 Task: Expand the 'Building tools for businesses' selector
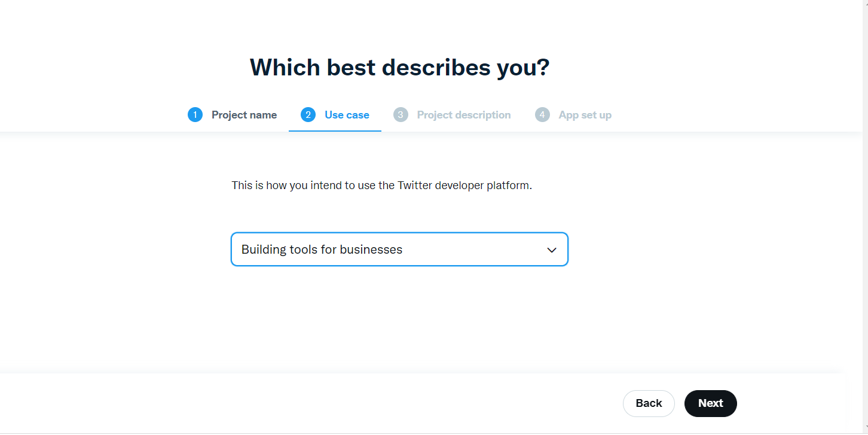(399, 250)
